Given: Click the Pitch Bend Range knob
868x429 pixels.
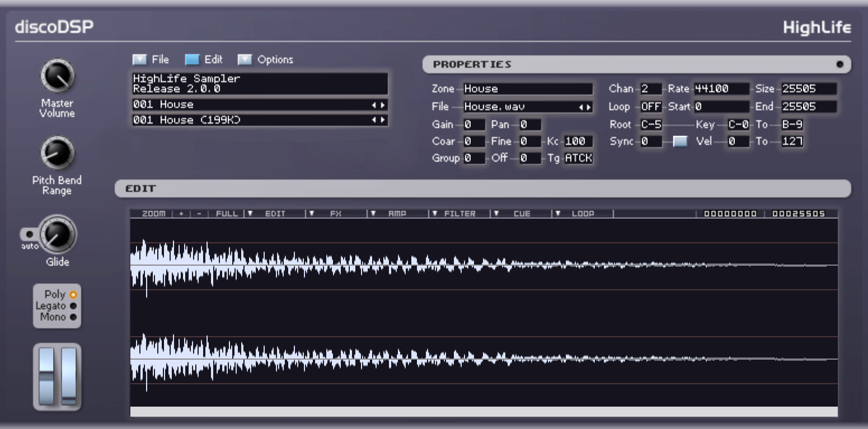Looking at the screenshot, I should pyautogui.click(x=57, y=153).
